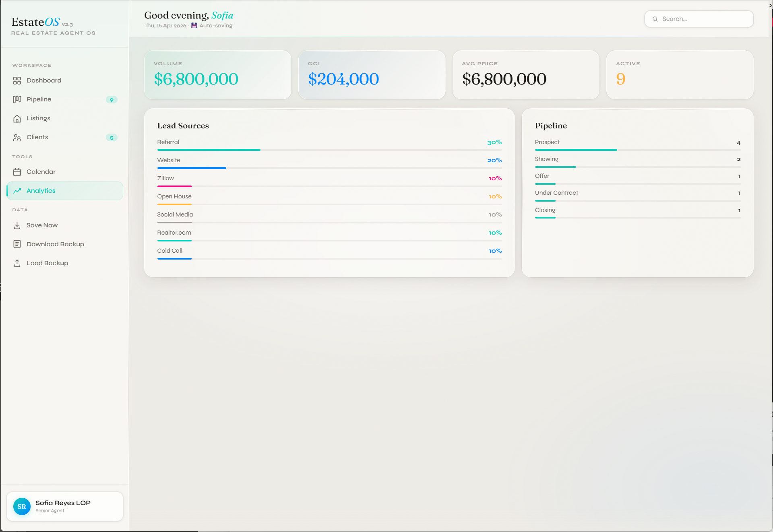Click the Offer stage label

click(x=542, y=176)
